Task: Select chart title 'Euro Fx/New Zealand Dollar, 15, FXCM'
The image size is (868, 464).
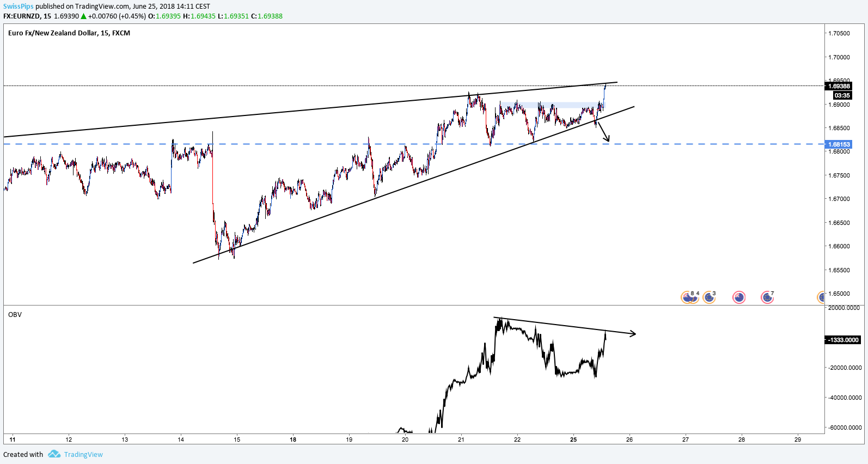Action: click(x=69, y=33)
